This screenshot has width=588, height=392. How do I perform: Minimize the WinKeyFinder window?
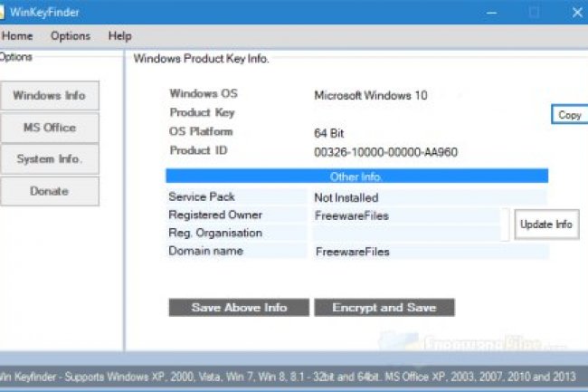491,13
